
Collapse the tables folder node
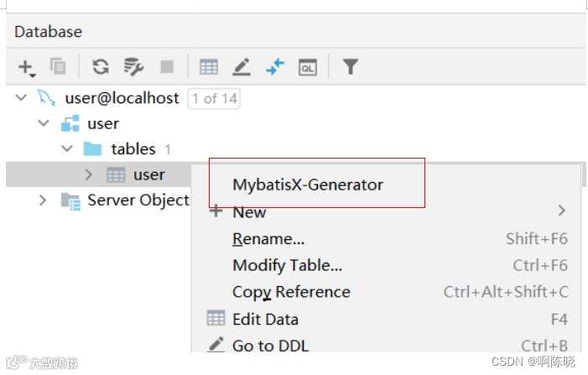[x=67, y=148]
